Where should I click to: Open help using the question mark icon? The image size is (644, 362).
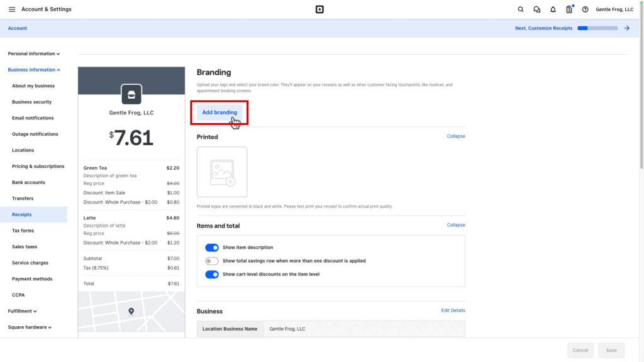585,9
